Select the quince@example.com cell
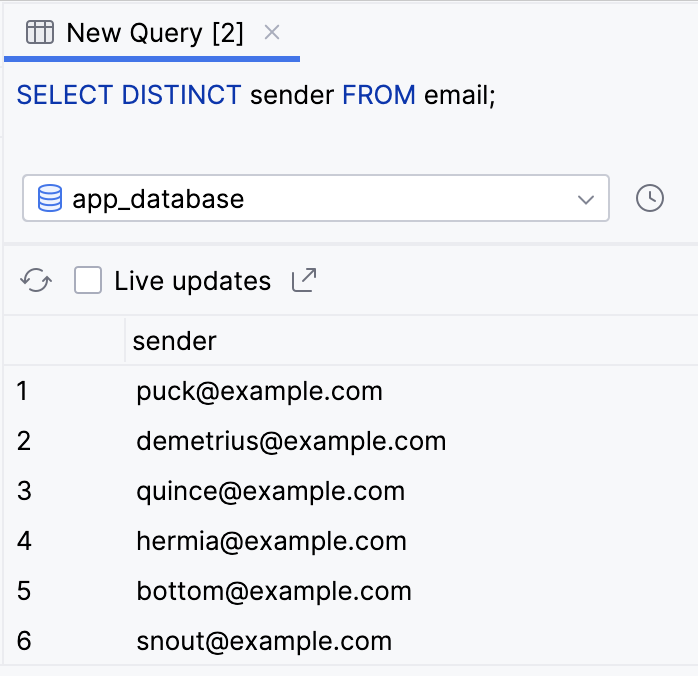Screen dimensions: 698x676 click(x=270, y=491)
